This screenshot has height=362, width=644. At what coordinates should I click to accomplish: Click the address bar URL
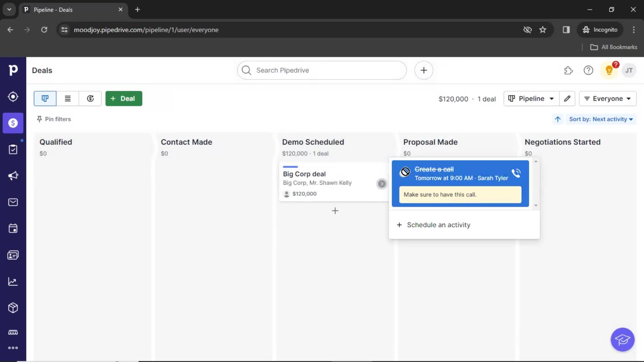pyautogui.click(x=146, y=30)
